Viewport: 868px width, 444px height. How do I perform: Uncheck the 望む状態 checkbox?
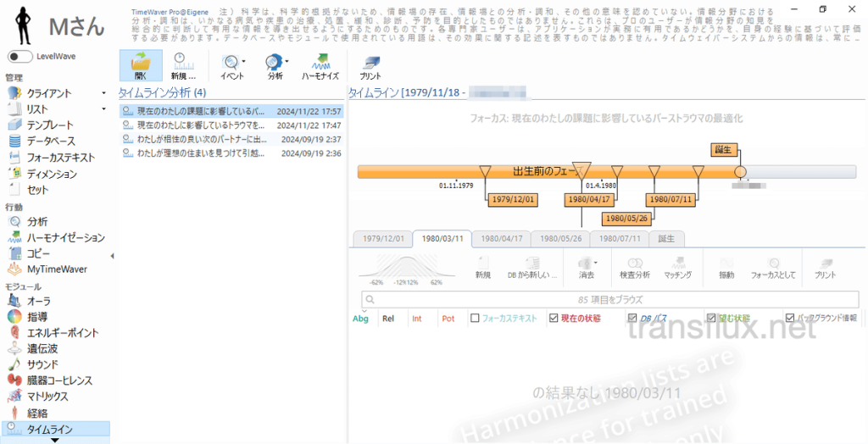pyautogui.click(x=711, y=319)
